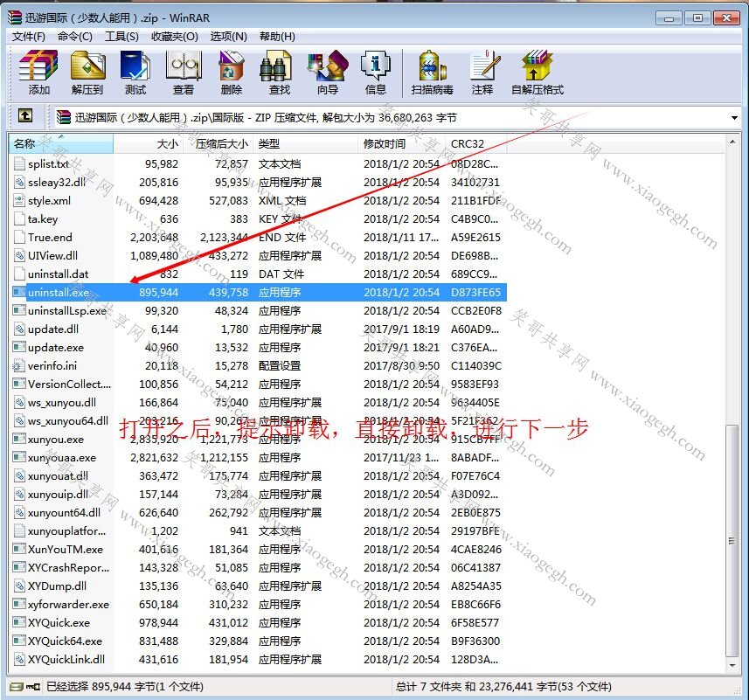Image resolution: width=749 pixels, height=700 pixels.
Task: Open the 工具(S) menu
Action: (121, 37)
